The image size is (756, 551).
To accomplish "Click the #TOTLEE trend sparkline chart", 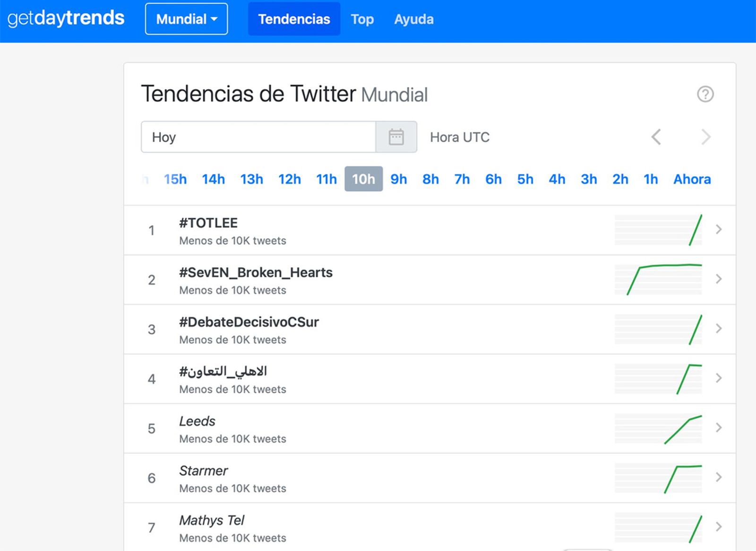I will click(x=658, y=230).
